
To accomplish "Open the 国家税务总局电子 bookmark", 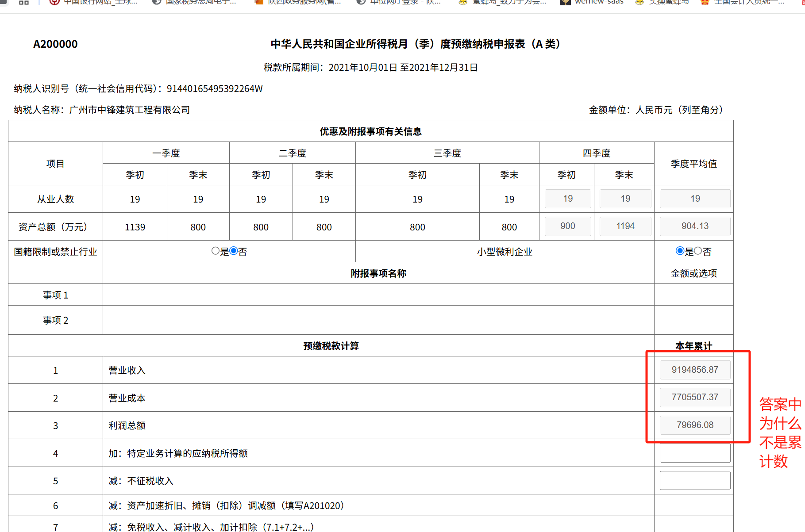I will 195,2.
